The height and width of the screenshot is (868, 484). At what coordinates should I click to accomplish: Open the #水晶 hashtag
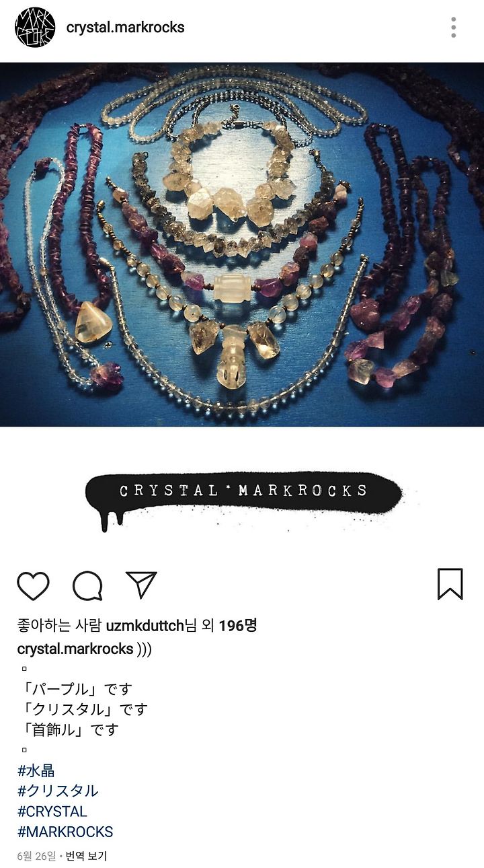(x=36, y=770)
